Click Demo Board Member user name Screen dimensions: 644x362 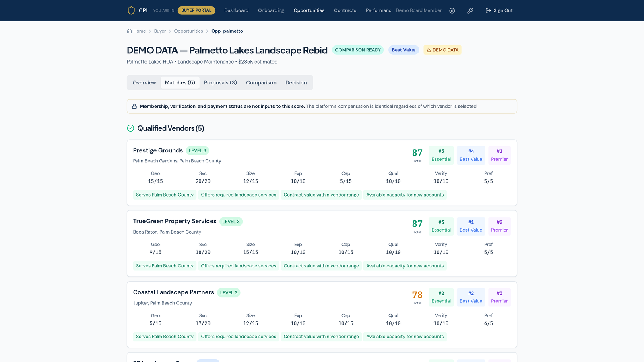click(x=419, y=10)
